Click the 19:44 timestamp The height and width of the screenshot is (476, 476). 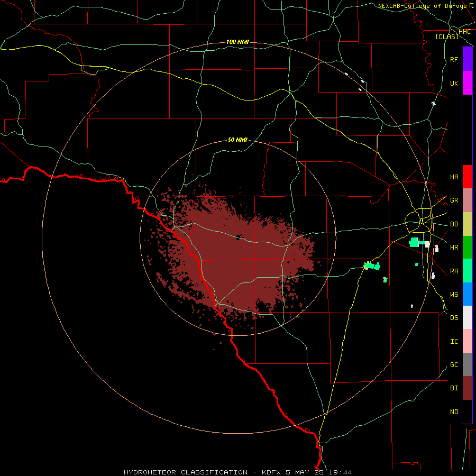(x=341, y=472)
